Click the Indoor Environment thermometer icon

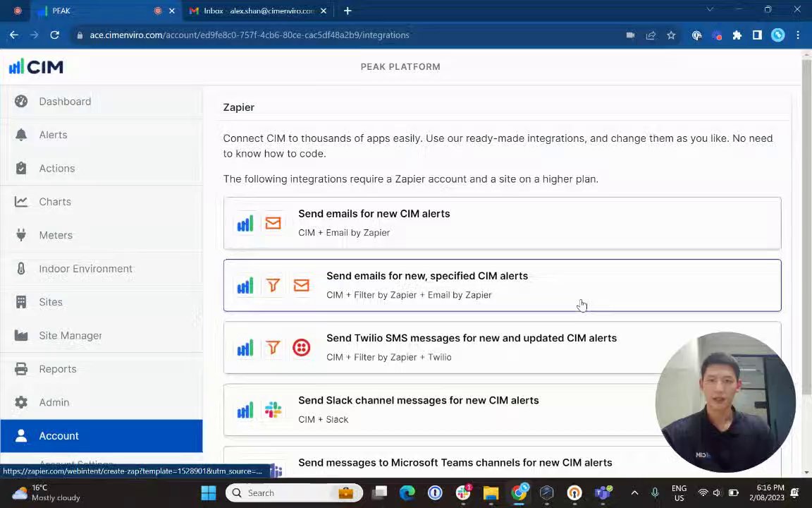pos(21,269)
